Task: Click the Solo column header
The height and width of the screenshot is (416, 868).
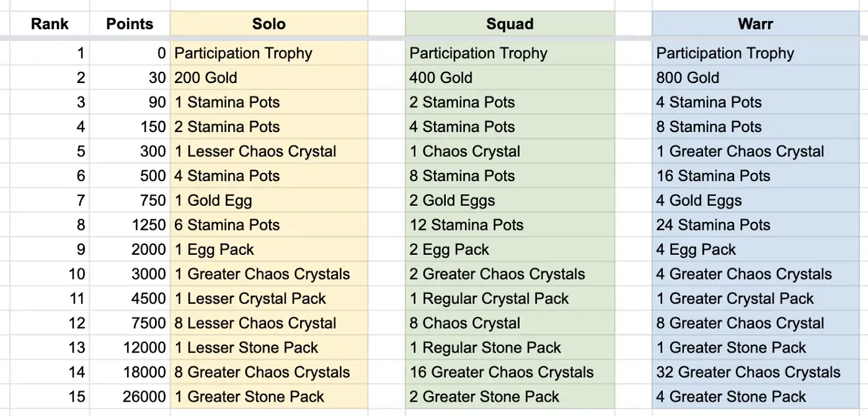Action: pos(268,24)
